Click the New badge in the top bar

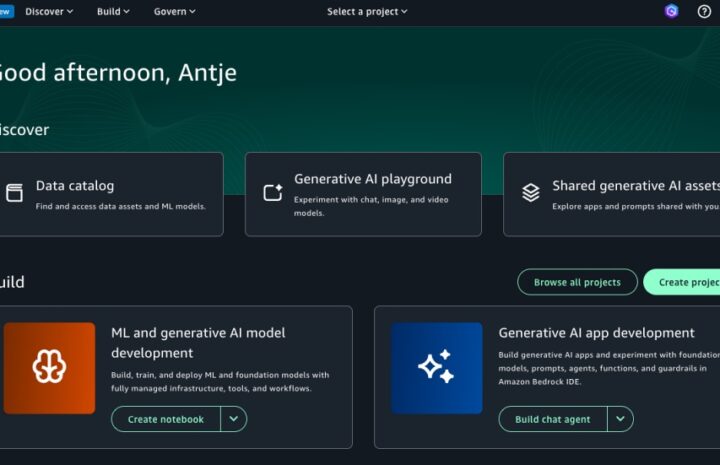[x=6, y=11]
